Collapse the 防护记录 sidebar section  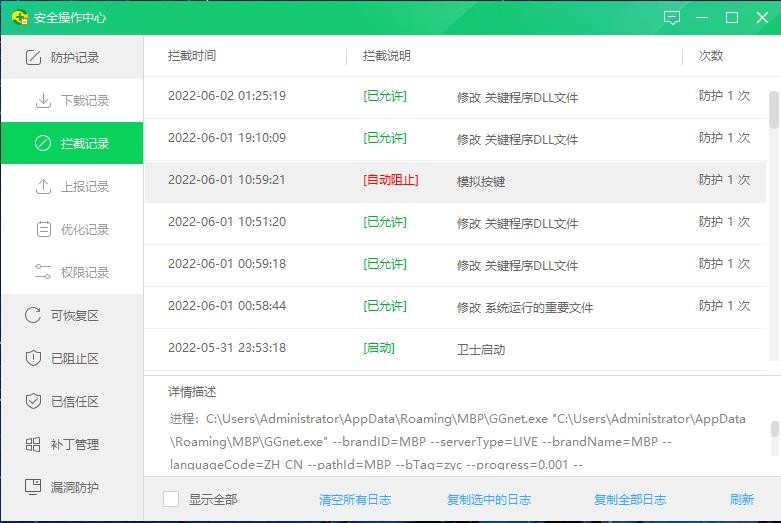pos(72,58)
